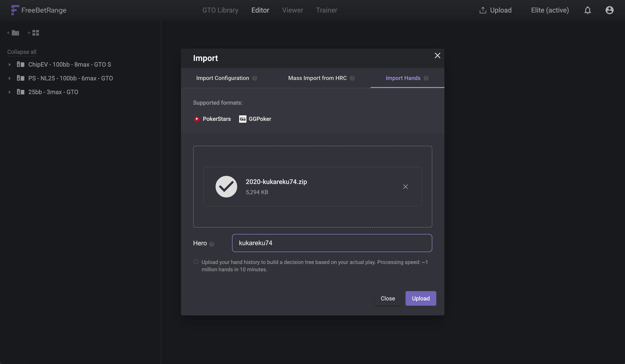The width and height of the screenshot is (625, 364).
Task: Switch to Mass Import from HRC tab
Action: (317, 78)
